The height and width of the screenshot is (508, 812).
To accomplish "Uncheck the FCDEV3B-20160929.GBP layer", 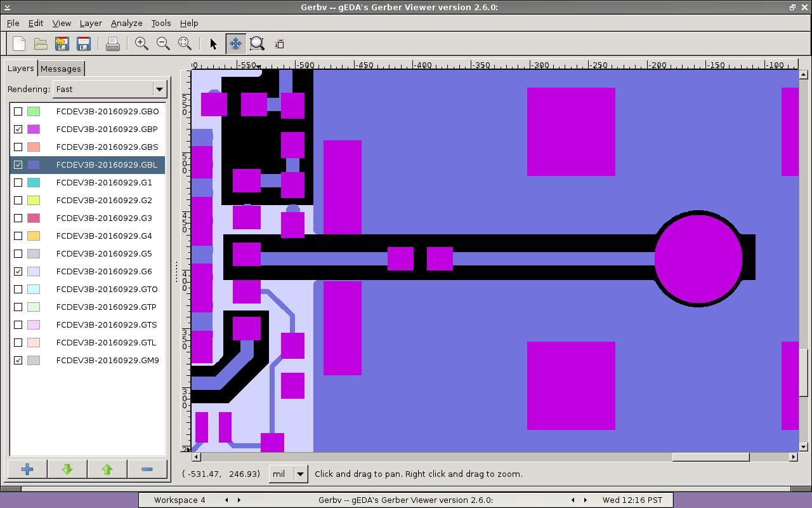I will click(18, 130).
